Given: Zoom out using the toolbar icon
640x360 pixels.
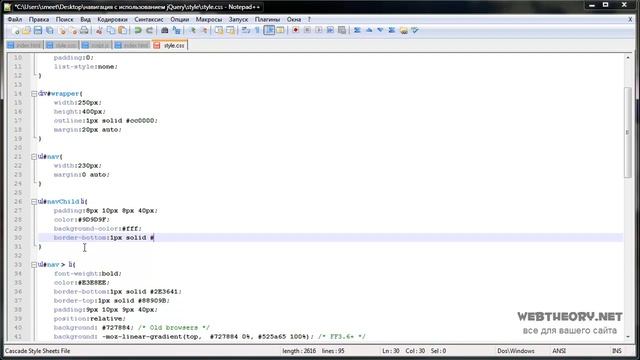Looking at the screenshot, I should [204, 31].
